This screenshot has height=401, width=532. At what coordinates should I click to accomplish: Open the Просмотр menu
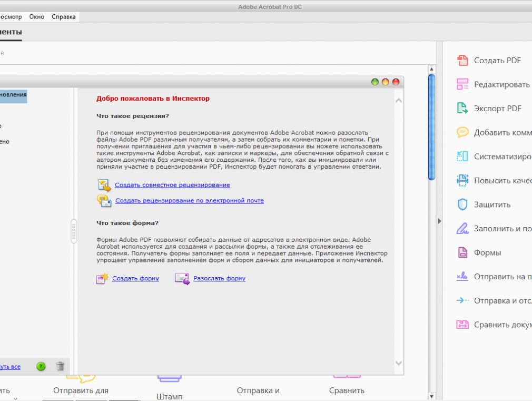(x=11, y=17)
